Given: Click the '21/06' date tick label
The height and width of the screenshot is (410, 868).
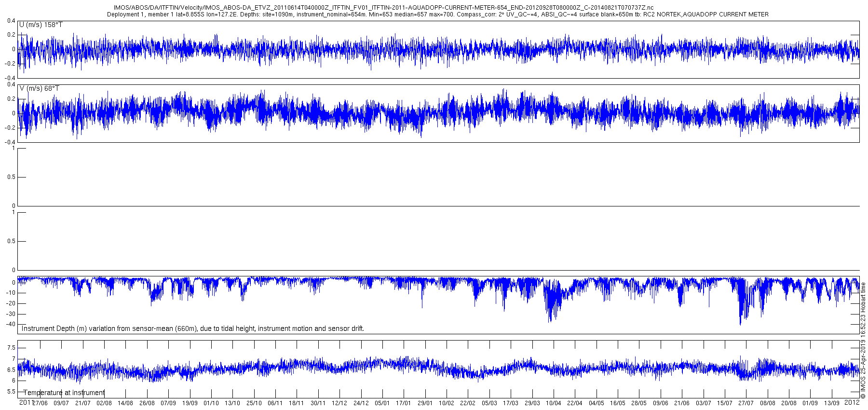Looking at the screenshot, I should pos(682,403).
